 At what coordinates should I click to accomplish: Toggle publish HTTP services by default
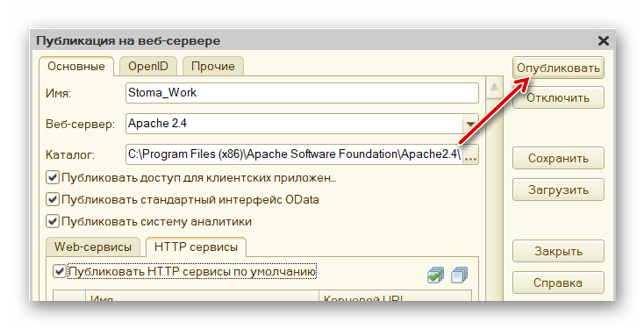point(60,271)
